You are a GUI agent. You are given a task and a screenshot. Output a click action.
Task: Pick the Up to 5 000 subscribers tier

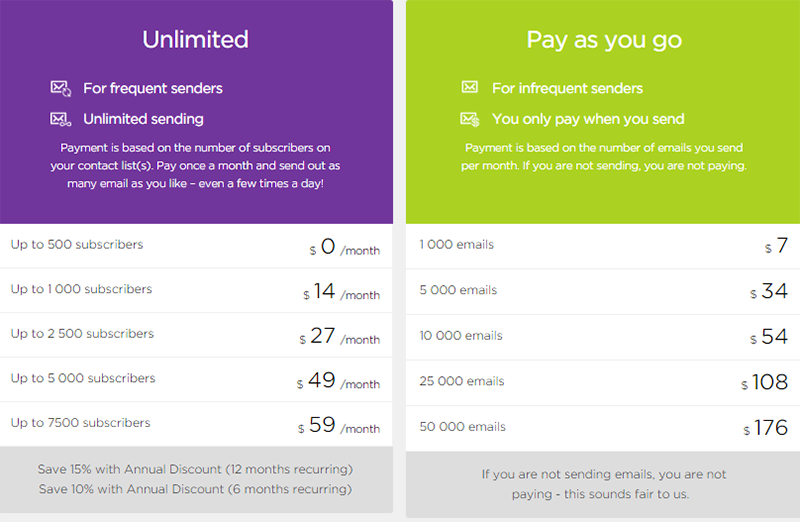83,379
